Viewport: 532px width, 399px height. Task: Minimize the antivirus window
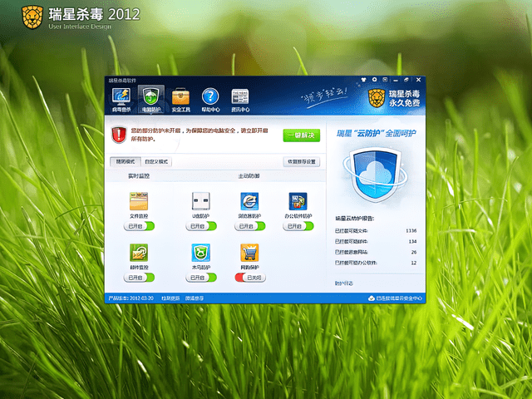tap(396, 80)
